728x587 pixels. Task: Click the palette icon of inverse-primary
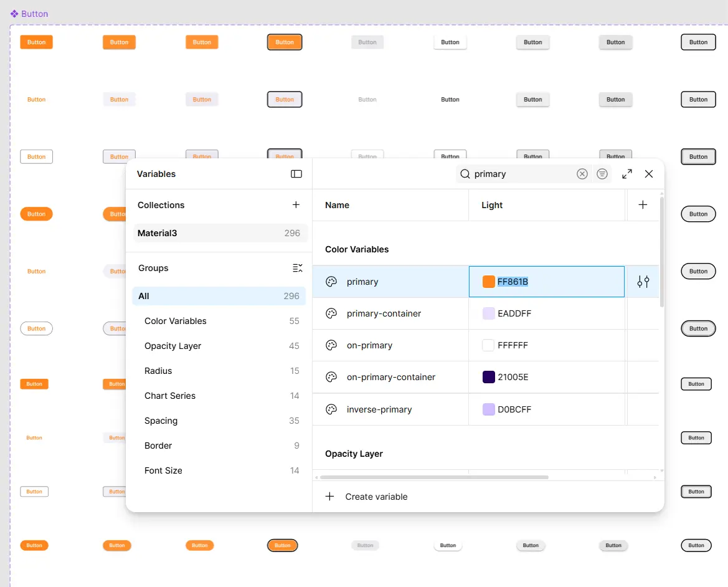(331, 409)
